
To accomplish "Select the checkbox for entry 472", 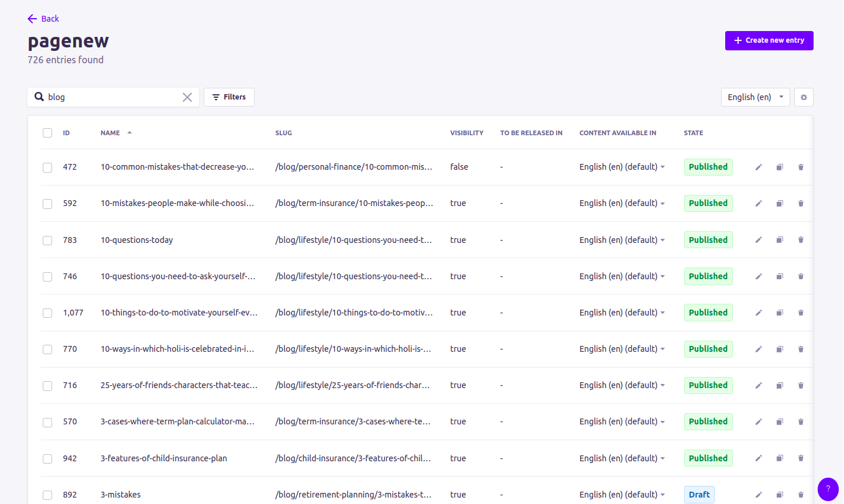I will coord(47,167).
